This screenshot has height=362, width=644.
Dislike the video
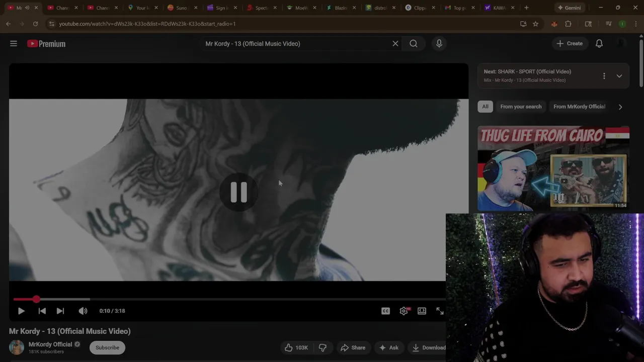[x=323, y=347]
